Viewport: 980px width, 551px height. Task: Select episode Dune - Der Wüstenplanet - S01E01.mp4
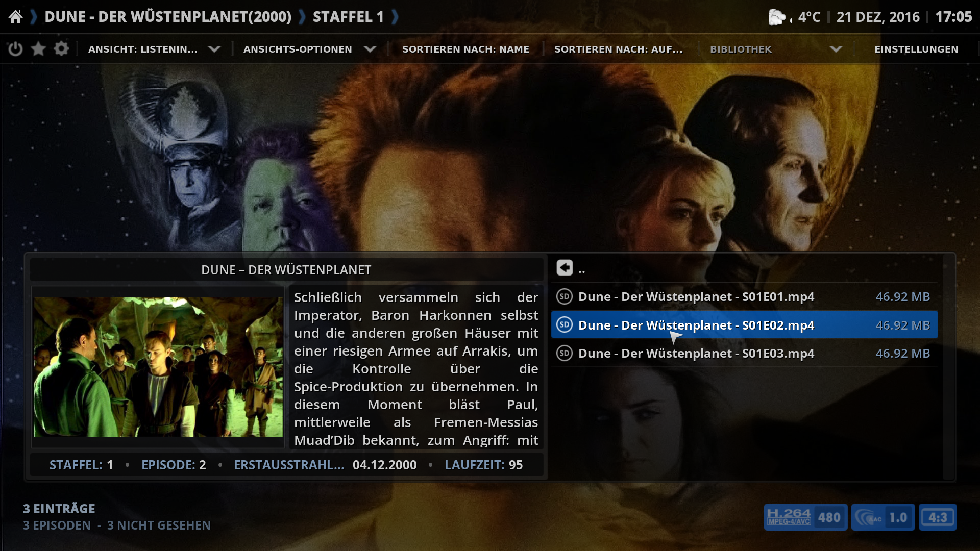744,296
